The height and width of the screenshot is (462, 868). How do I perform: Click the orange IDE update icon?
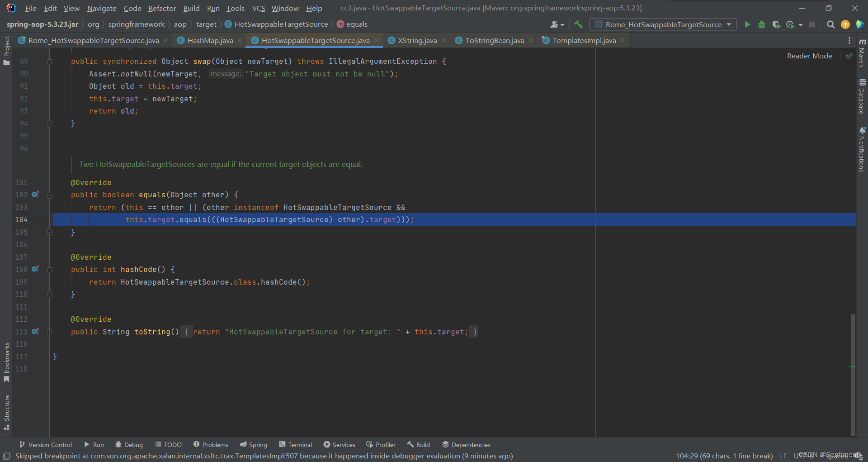(845, 24)
